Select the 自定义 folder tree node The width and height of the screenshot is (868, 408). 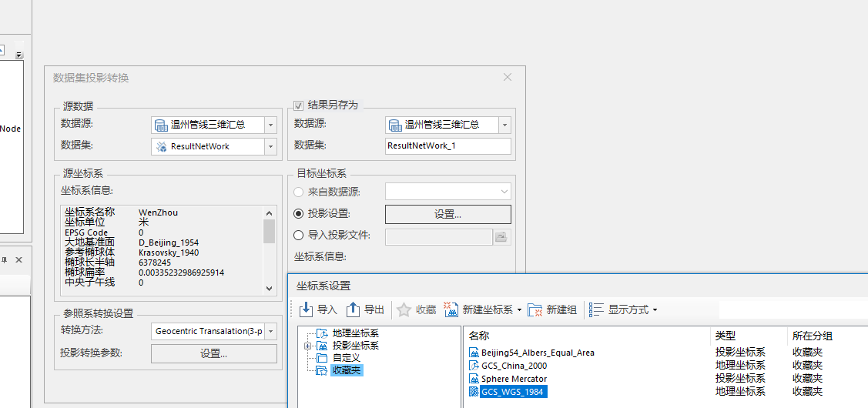point(346,358)
